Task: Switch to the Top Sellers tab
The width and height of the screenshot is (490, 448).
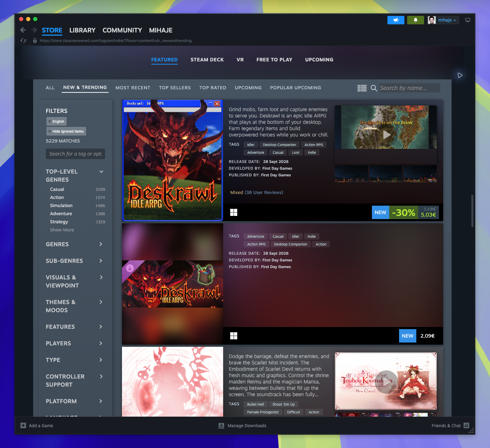Action: click(x=175, y=88)
